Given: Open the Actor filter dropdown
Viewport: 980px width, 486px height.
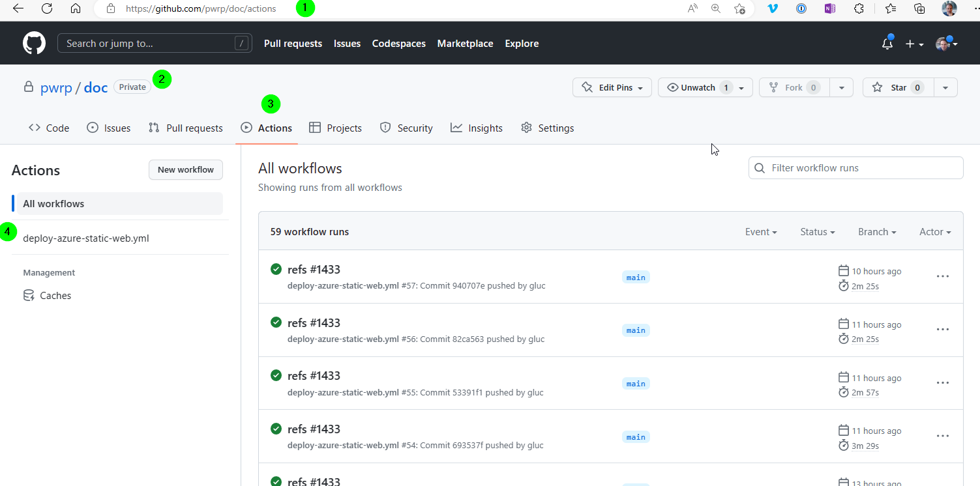Looking at the screenshot, I should tap(935, 232).
